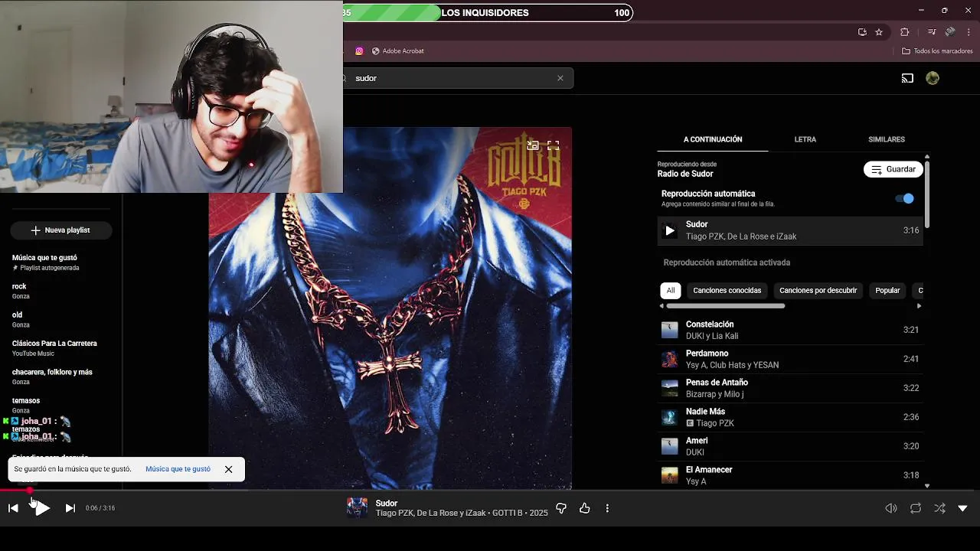The width and height of the screenshot is (980, 551).
Task: Open the Todos los marcadores folder
Action: [x=937, y=51]
